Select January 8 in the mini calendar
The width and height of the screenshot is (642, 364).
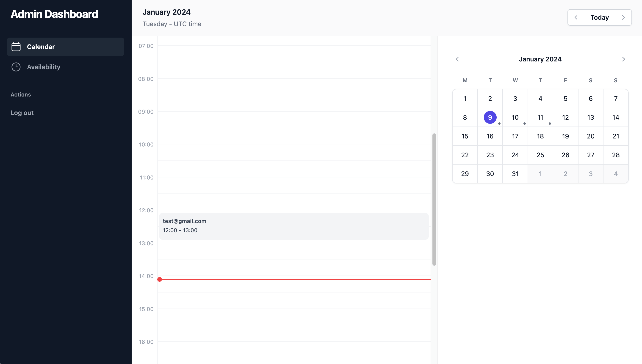click(x=465, y=117)
